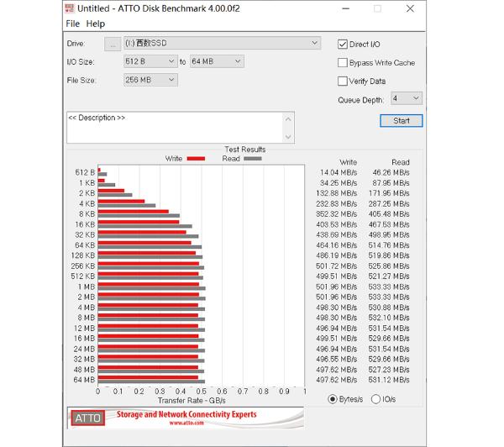
Task: Click the Test Results heading
Action: pyautogui.click(x=245, y=150)
